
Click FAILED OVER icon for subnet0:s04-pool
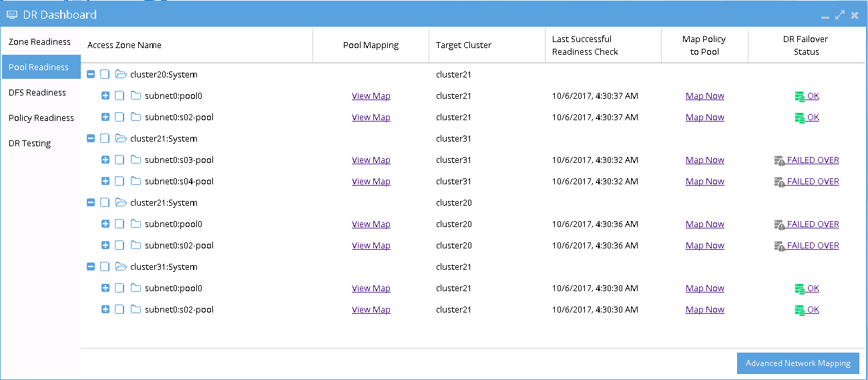pyautogui.click(x=779, y=182)
